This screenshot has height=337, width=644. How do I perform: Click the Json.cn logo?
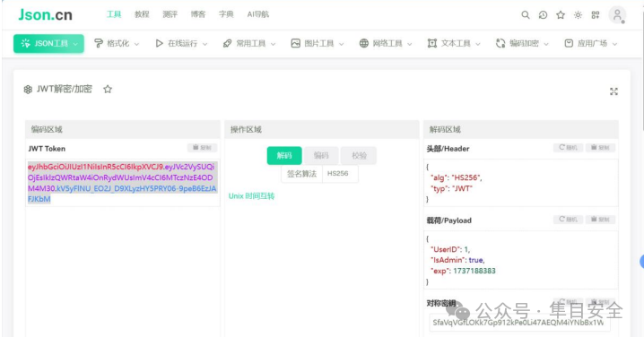click(45, 14)
